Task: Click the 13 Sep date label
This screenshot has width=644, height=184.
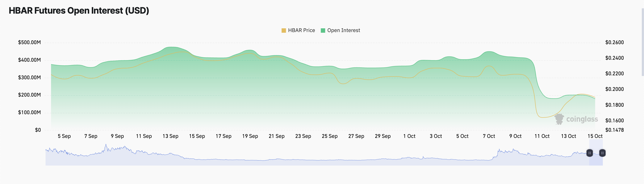Action: (170, 136)
